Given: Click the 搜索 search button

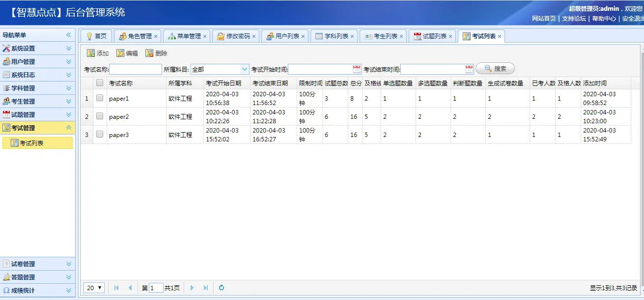Looking at the screenshot, I should (x=495, y=69).
